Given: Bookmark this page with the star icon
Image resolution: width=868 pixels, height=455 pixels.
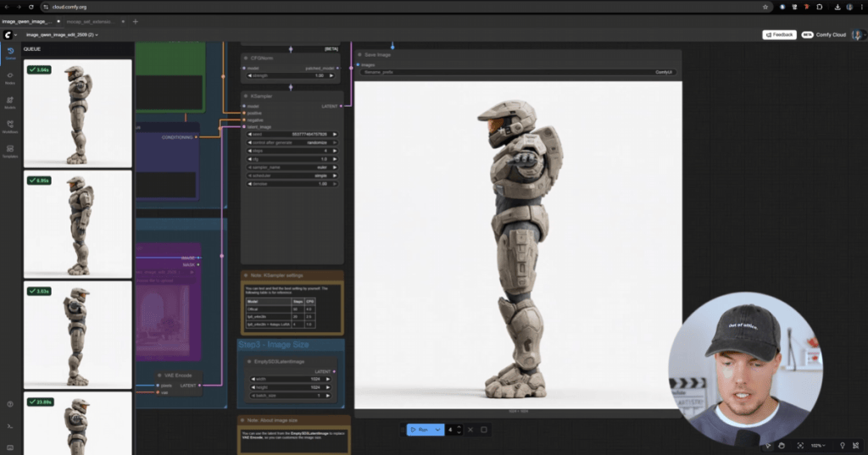Looking at the screenshot, I should [765, 7].
